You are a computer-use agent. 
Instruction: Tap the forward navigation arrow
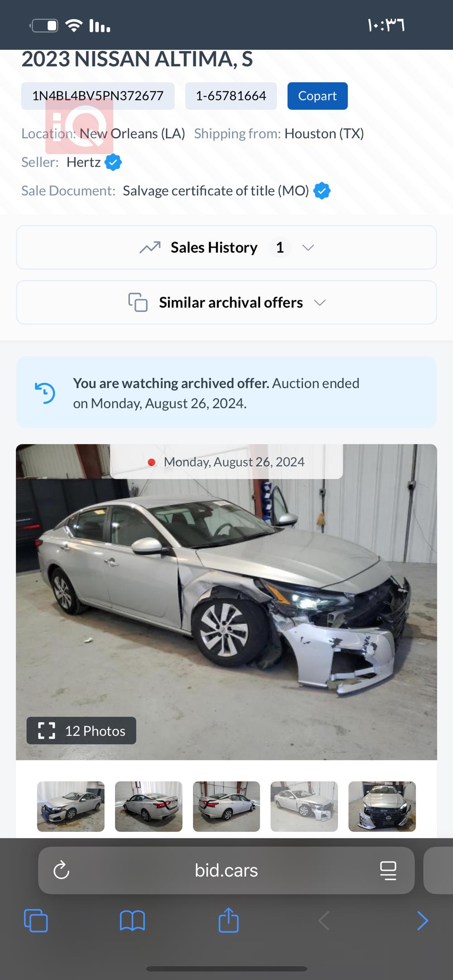(x=422, y=921)
